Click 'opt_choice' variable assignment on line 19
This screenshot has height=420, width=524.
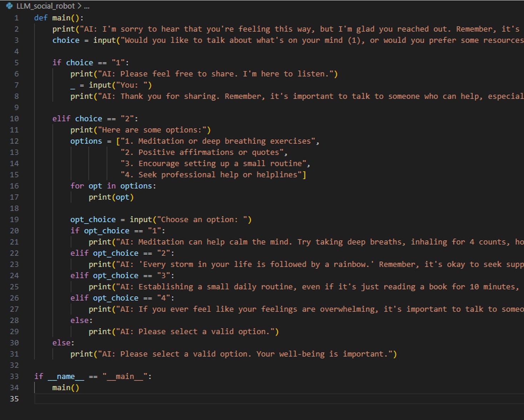click(x=93, y=220)
